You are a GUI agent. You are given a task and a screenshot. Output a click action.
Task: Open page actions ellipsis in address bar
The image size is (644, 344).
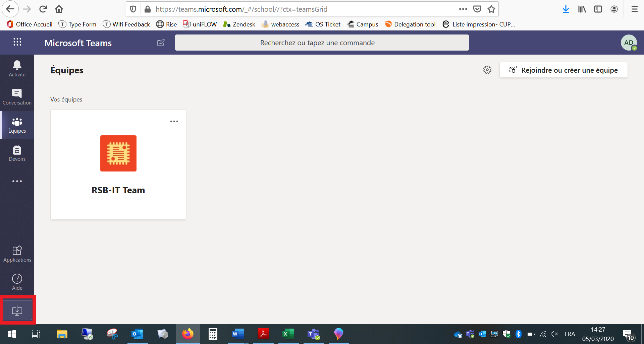[463, 9]
